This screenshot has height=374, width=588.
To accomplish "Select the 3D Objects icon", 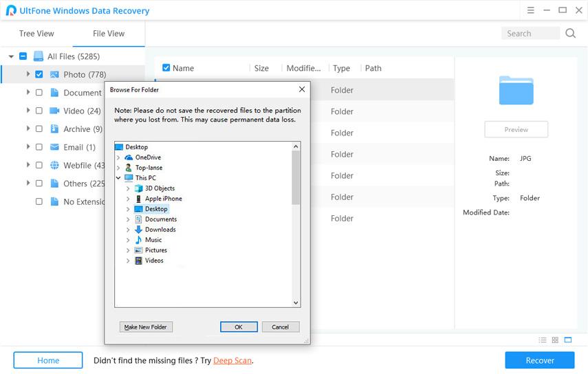I will 138,188.
